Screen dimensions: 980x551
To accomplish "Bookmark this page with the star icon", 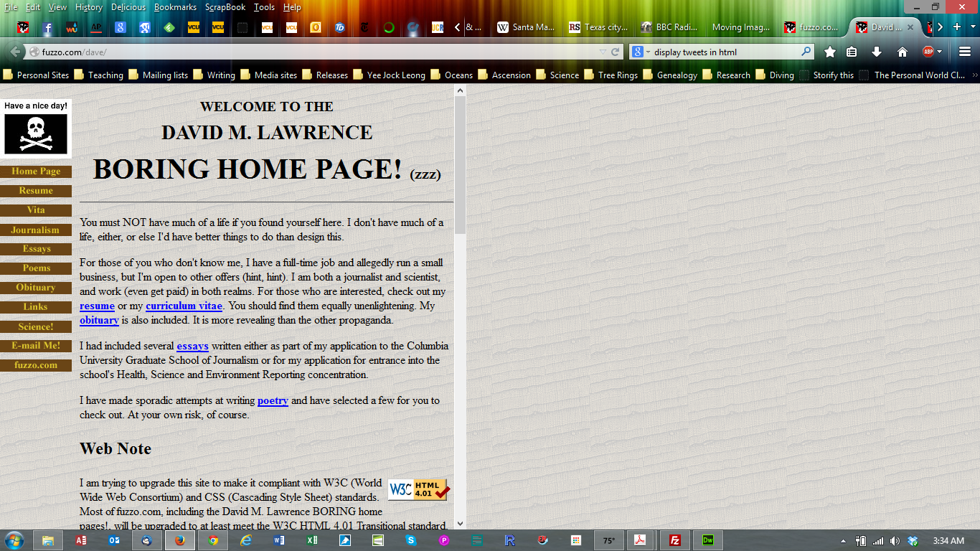I will coord(830,52).
